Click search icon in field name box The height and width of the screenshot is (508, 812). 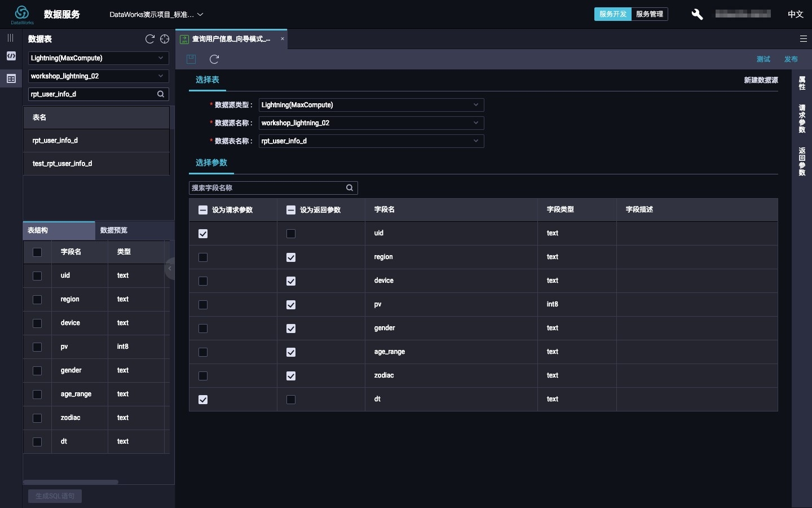coord(350,188)
